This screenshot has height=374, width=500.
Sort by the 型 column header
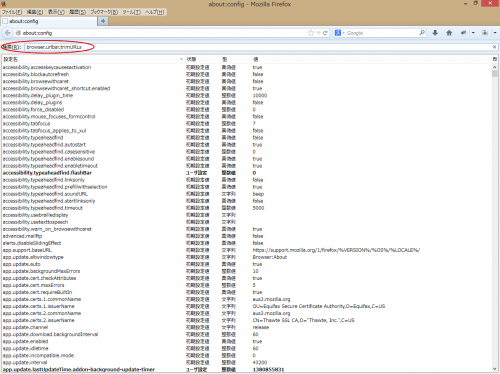pyautogui.click(x=235, y=59)
